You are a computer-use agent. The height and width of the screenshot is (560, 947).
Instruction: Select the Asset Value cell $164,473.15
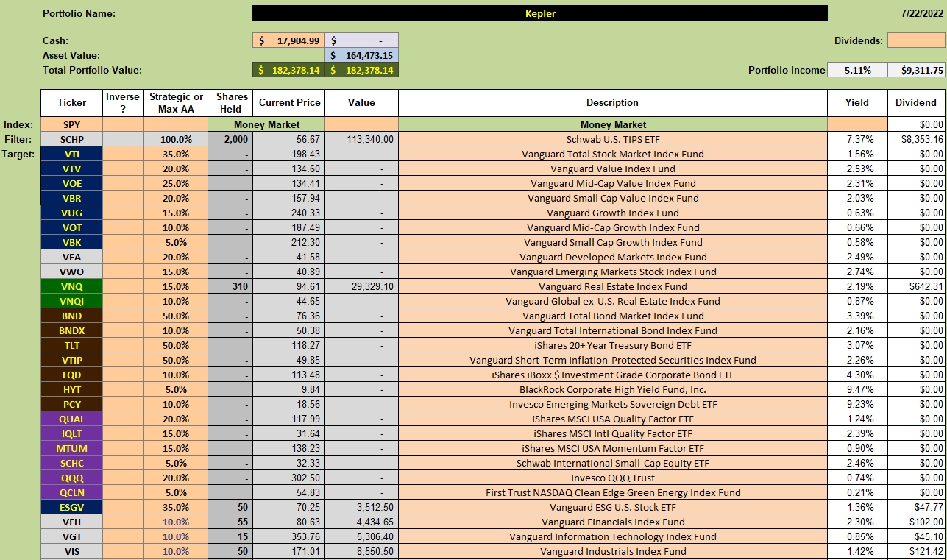(x=361, y=55)
